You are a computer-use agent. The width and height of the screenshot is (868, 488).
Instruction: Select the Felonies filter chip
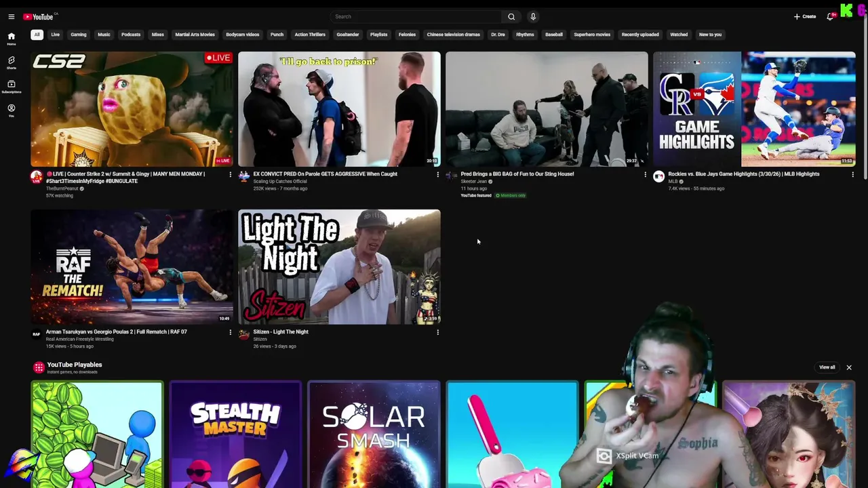pyautogui.click(x=407, y=35)
